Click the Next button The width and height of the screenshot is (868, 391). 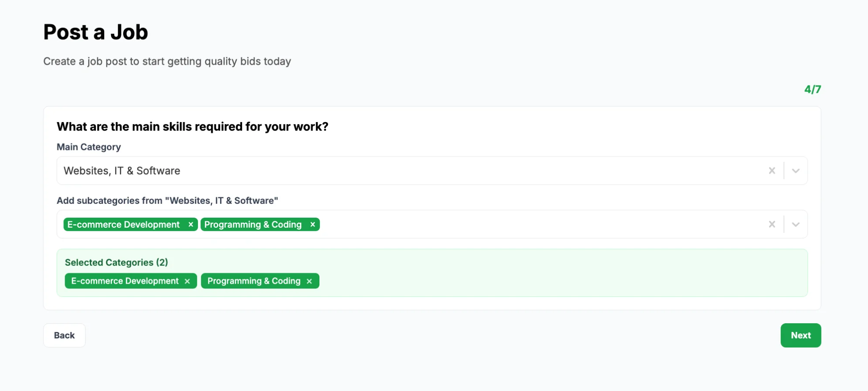[x=801, y=335]
